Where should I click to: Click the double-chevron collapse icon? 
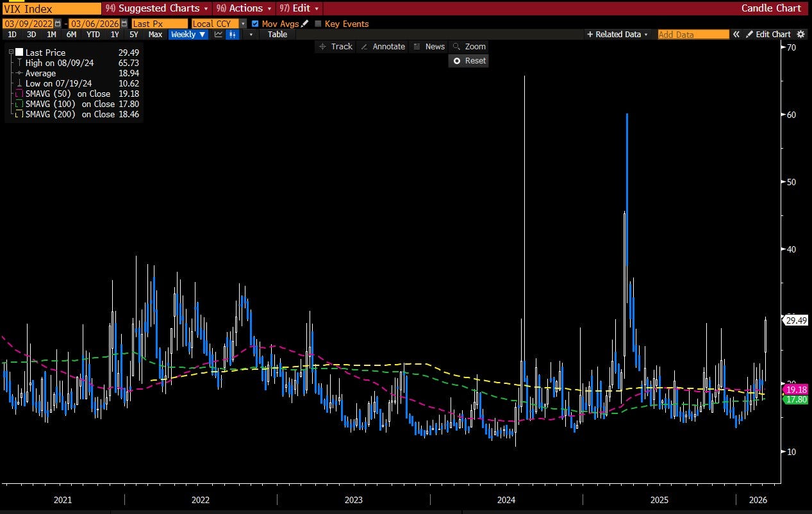(736, 35)
